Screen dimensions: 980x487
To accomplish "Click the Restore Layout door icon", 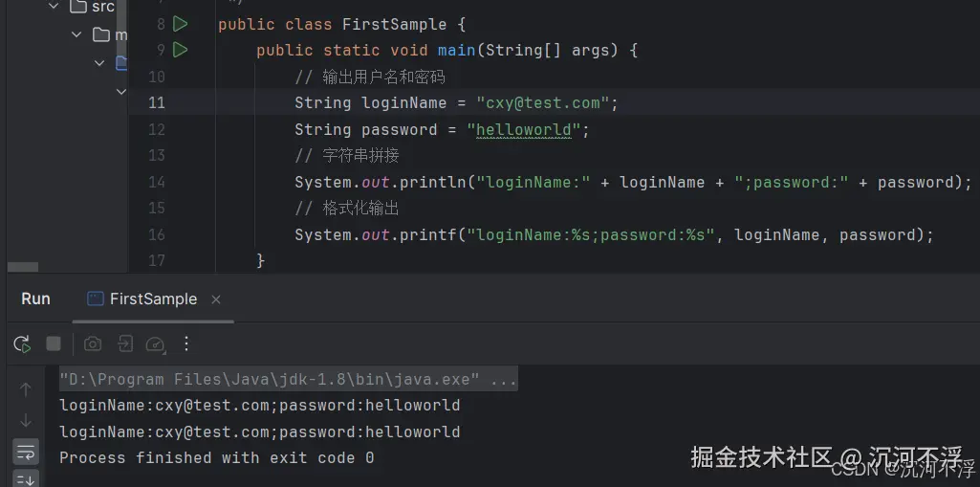I will pos(125,343).
